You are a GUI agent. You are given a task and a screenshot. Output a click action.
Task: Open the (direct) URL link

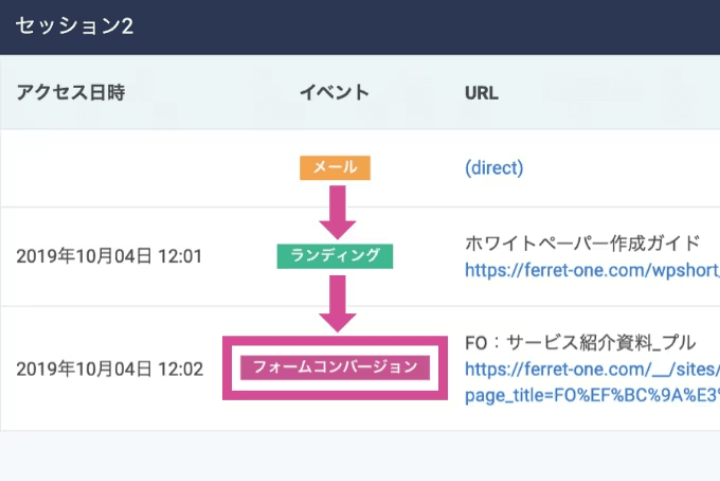pos(494,168)
